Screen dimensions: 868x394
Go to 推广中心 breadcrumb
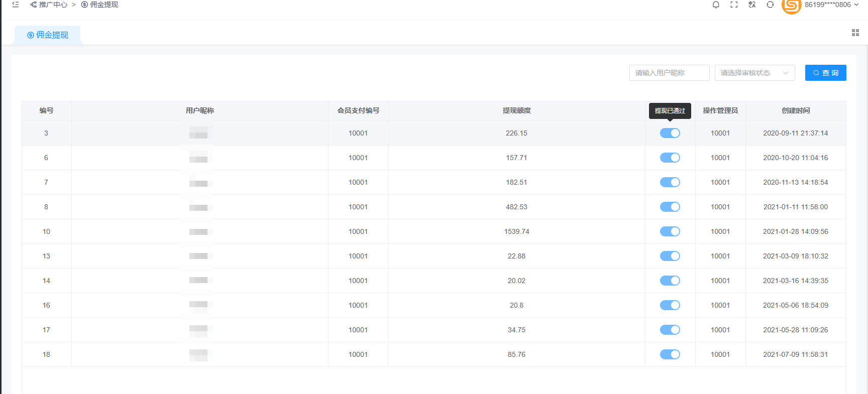tap(53, 5)
